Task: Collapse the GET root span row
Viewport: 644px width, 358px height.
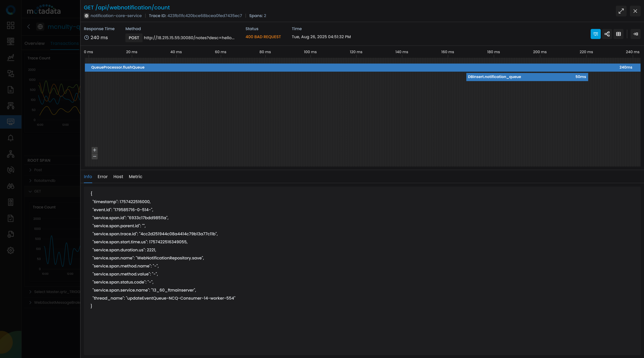Action: (x=30, y=191)
